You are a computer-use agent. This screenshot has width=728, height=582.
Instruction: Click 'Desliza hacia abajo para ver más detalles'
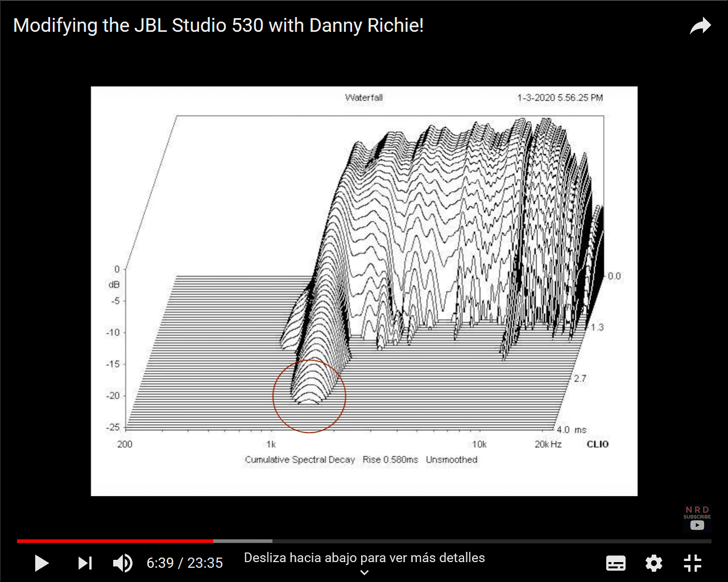tap(365, 558)
